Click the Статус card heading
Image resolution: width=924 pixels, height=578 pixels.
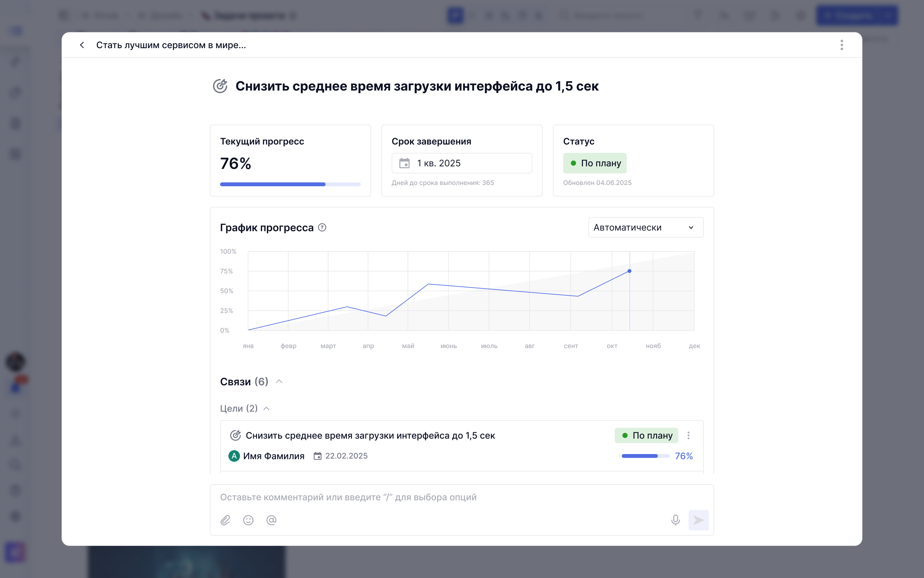click(578, 141)
